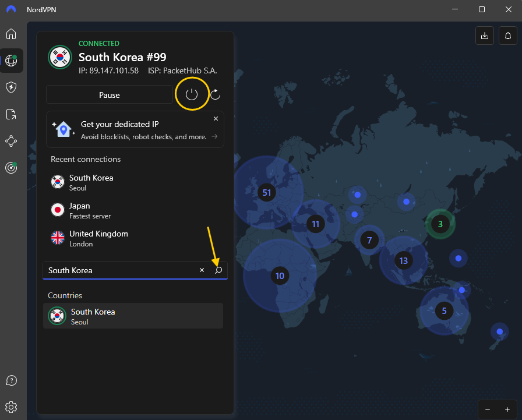Open Threat Protection shield icon
Image resolution: width=522 pixels, height=420 pixels.
tap(11, 87)
